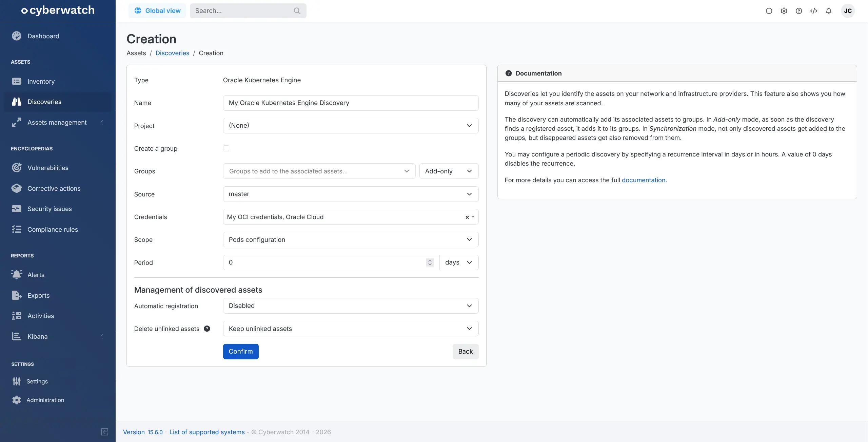868x442 pixels.
Task: Open the Automatic registration dropdown
Action: point(351,306)
